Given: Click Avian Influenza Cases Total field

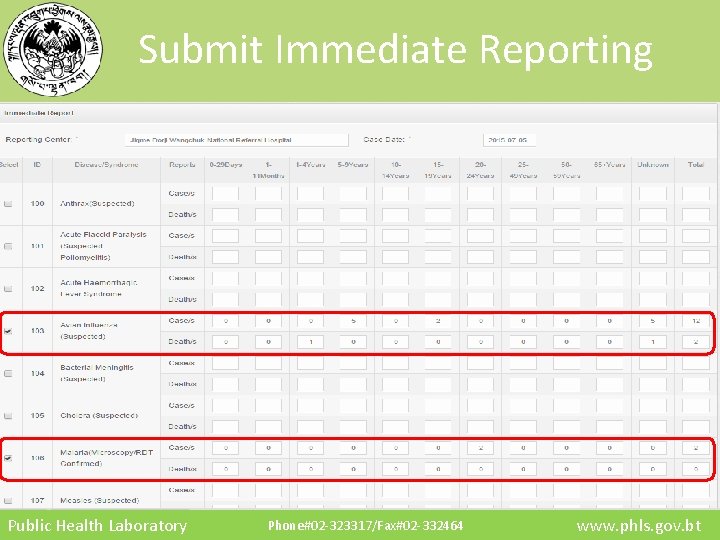Looking at the screenshot, I should click(x=696, y=321).
